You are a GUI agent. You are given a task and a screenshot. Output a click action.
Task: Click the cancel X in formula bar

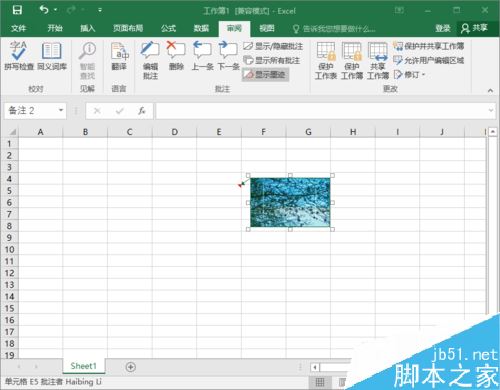97,111
